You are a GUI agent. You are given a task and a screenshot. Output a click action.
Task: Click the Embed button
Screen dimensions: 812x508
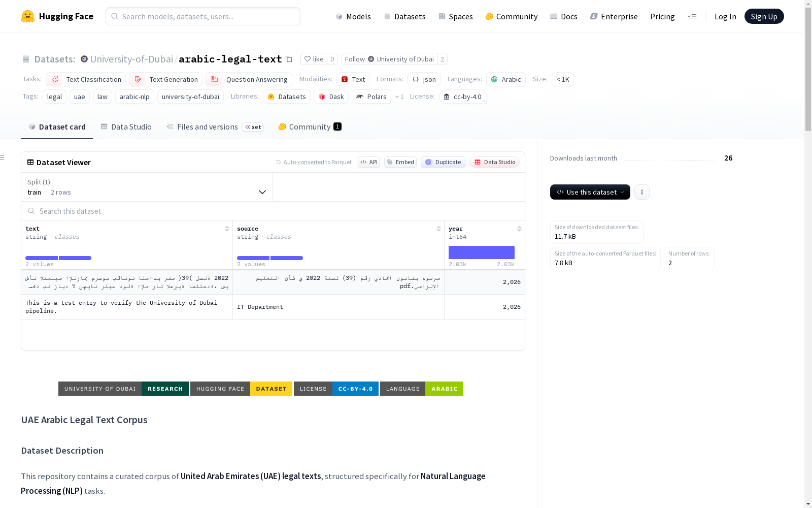(400, 162)
